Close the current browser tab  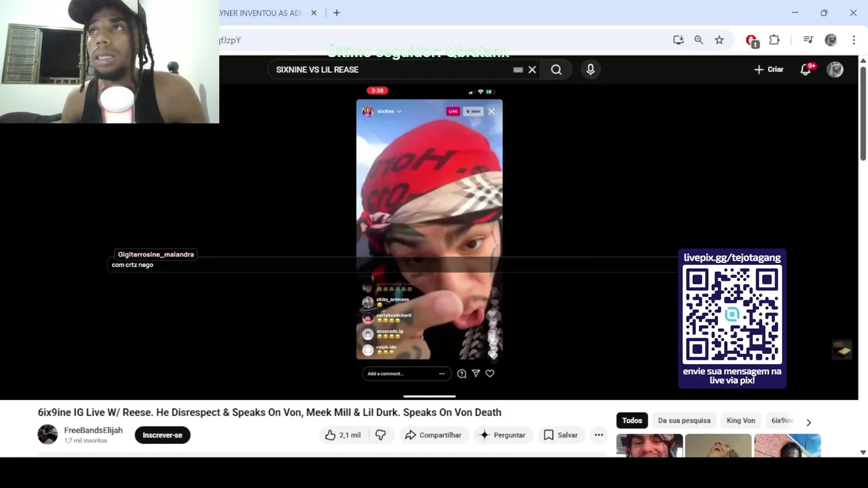314,13
